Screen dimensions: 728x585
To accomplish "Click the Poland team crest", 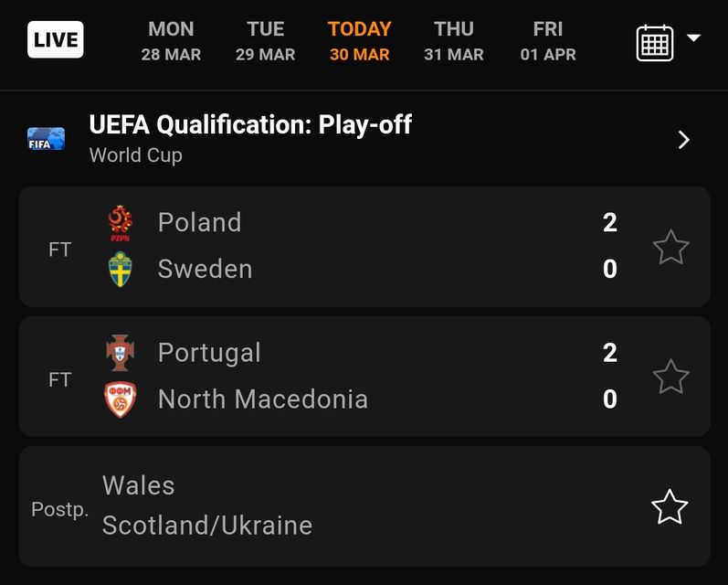I will click(120, 222).
